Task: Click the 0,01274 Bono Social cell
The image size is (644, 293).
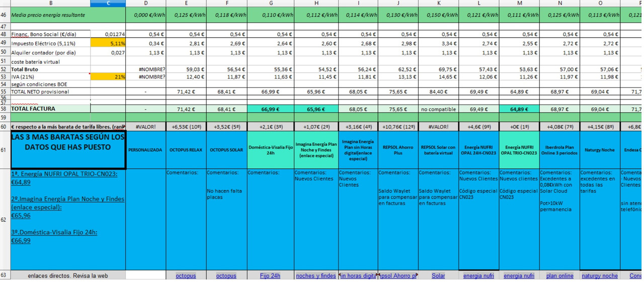Action: pos(108,34)
